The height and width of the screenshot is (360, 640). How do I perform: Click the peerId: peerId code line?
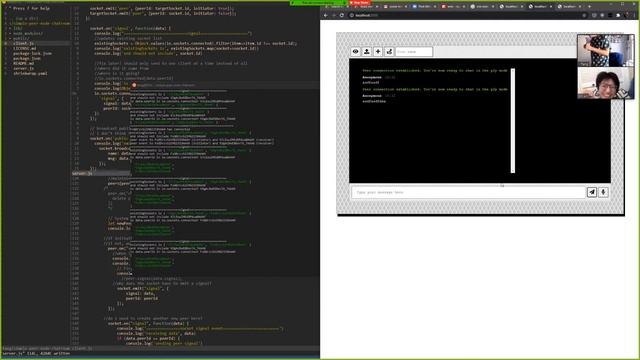click(x=142, y=298)
